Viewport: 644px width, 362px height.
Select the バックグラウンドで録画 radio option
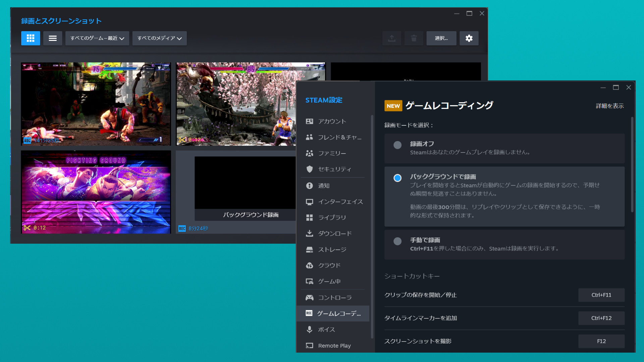click(x=397, y=178)
